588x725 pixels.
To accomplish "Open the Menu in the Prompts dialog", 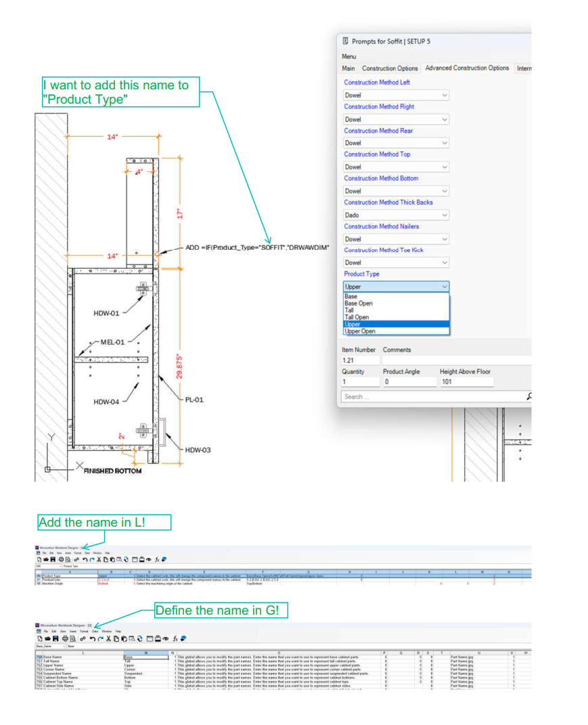I will (348, 56).
